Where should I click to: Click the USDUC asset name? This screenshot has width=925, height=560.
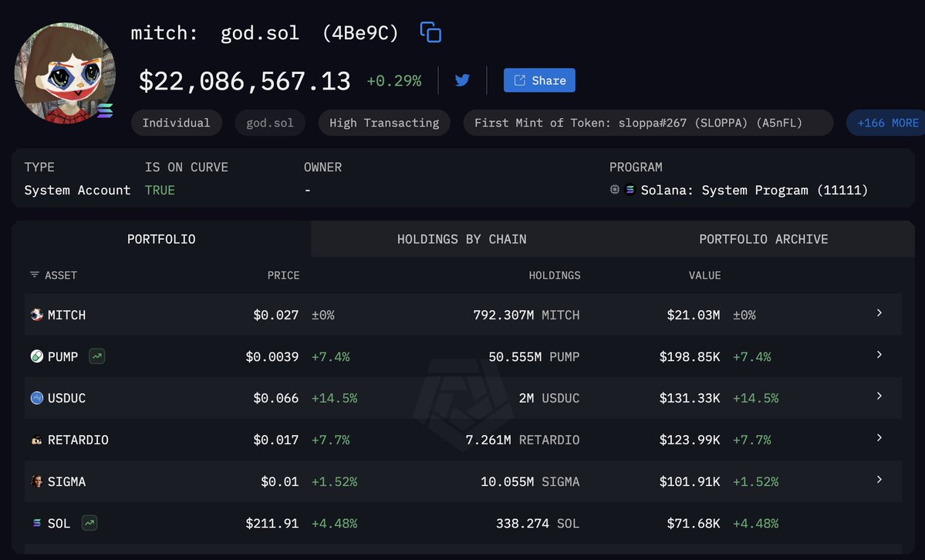point(66,398)
